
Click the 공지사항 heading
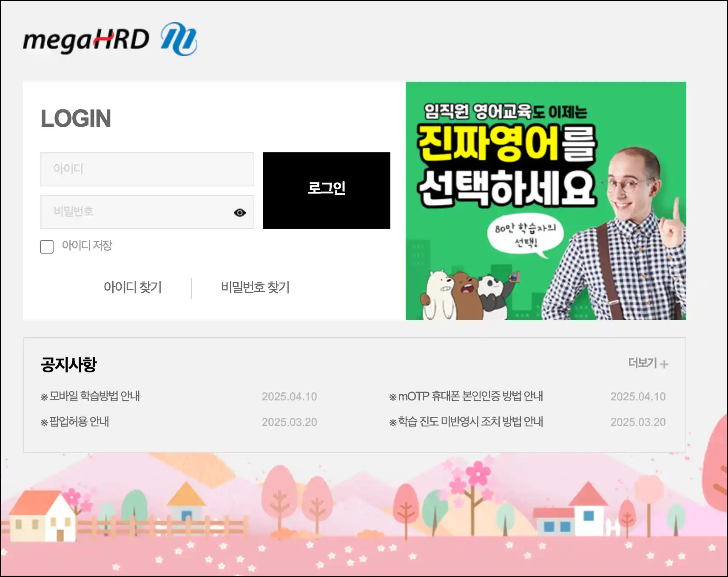coord(69,365)
